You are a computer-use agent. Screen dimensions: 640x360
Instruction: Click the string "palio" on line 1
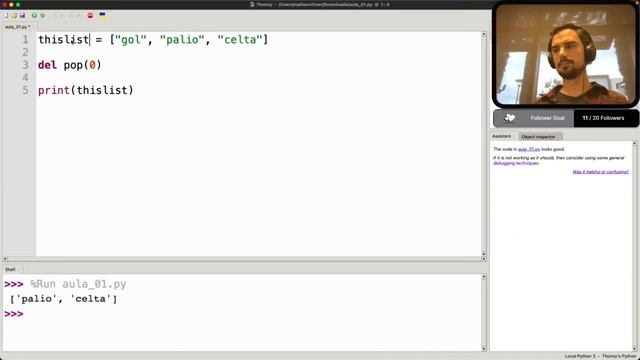coord(182,40)
